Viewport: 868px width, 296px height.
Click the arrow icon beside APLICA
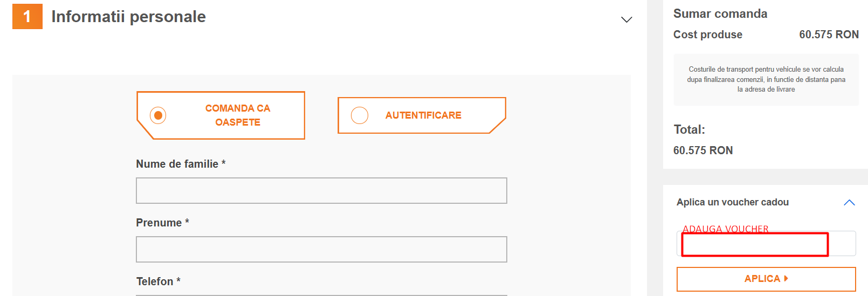tap(786, 279)
